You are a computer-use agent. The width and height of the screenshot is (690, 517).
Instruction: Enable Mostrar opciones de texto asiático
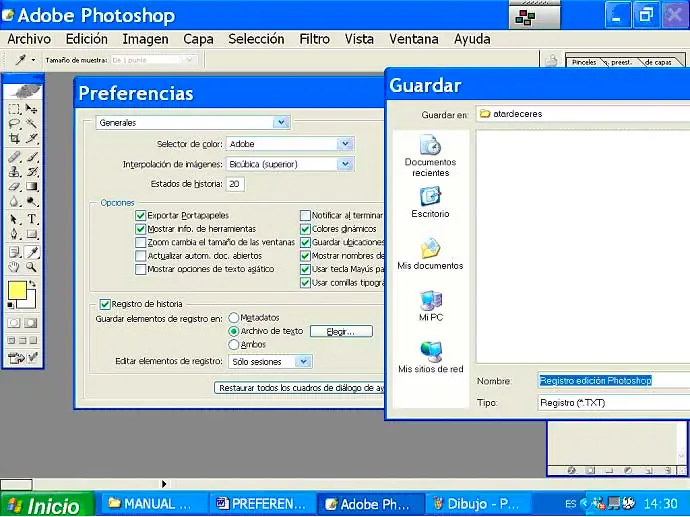tap(140, 269)
